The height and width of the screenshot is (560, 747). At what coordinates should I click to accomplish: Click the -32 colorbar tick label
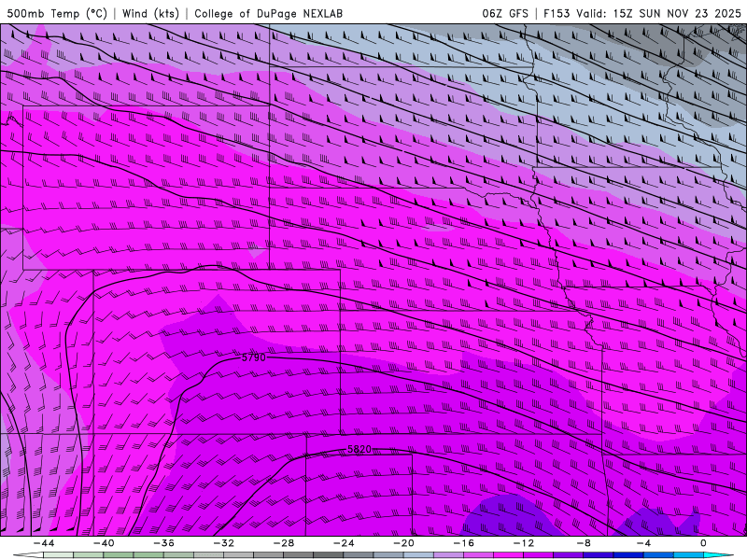click(223, 543)
